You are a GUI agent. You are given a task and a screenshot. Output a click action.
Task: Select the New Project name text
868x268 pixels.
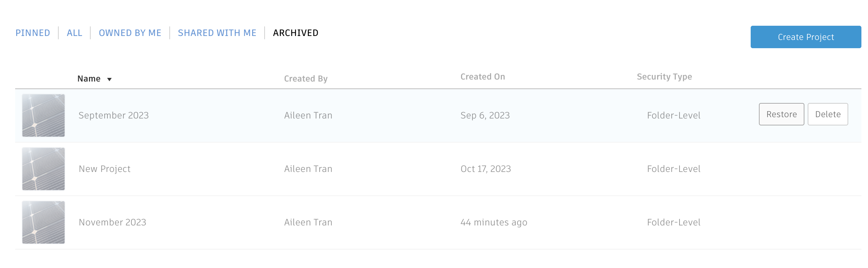104,169
